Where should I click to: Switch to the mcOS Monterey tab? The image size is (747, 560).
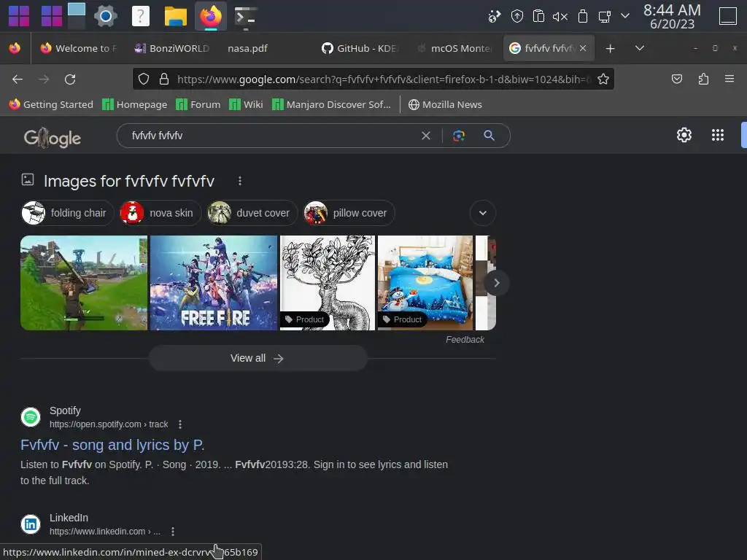454,48
